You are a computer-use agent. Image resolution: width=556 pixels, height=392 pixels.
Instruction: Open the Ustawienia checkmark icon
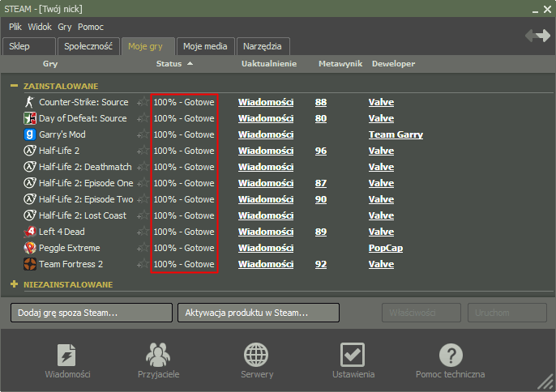tap(353, 355)
